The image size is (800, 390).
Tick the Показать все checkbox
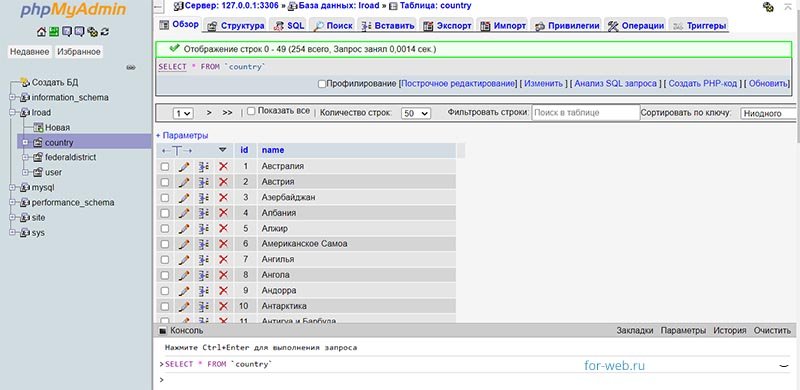coord(251,111)
